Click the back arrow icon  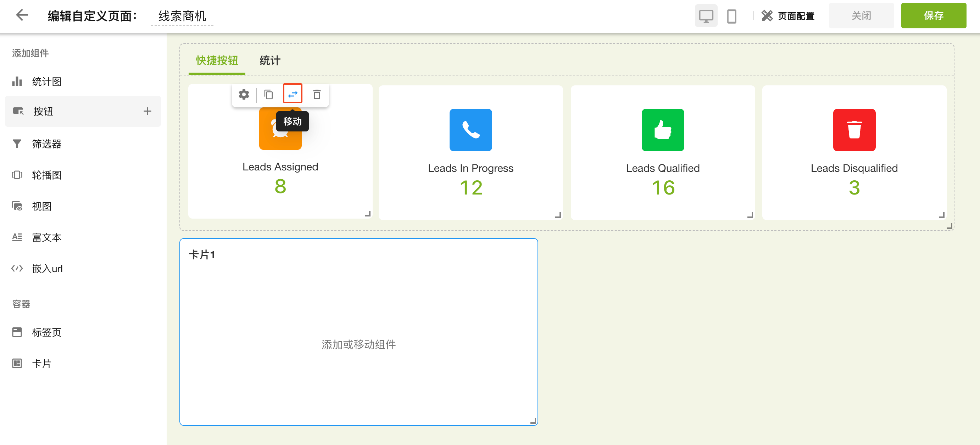point(22,16)
